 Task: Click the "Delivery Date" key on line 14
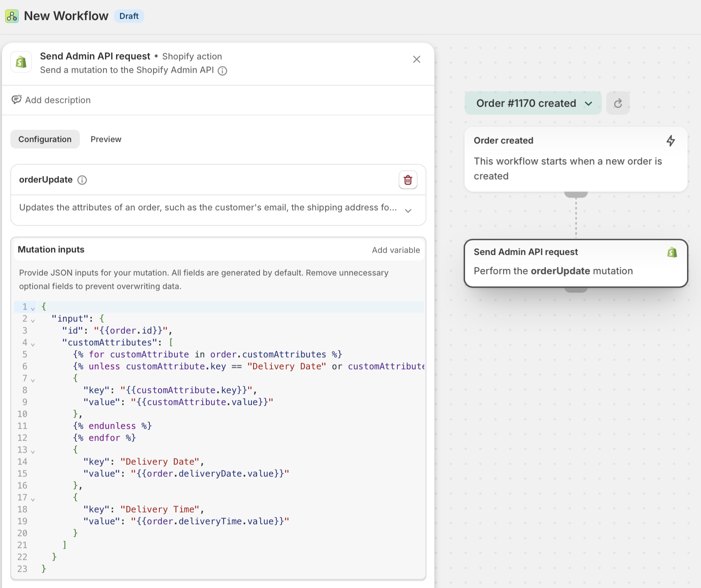[160, 462]
